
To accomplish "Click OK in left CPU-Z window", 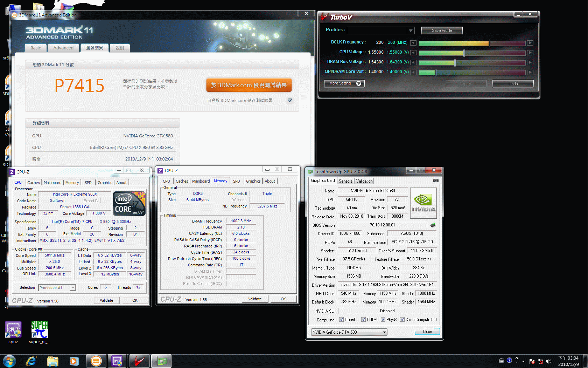I will pyautogui.click(x=135, y=300).
